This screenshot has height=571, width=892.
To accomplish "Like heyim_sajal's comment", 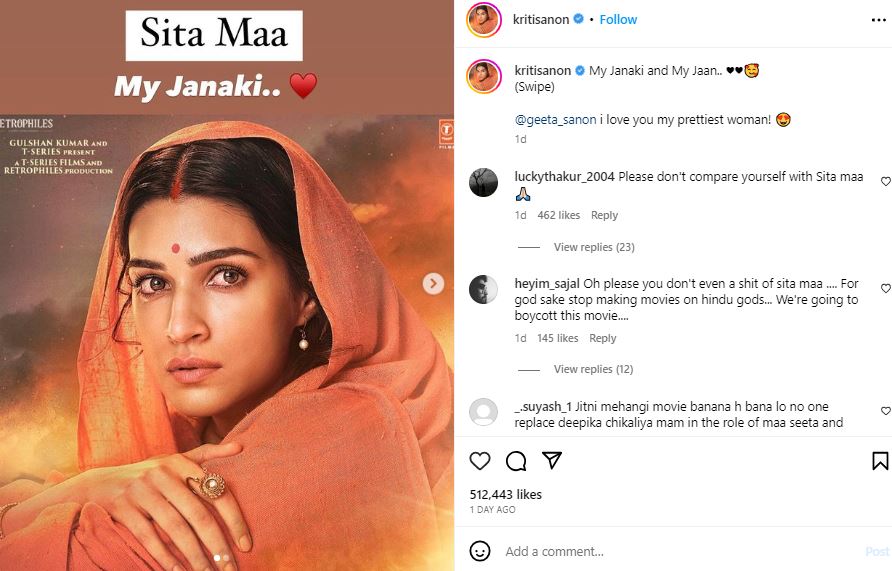I will pos(885,288).
